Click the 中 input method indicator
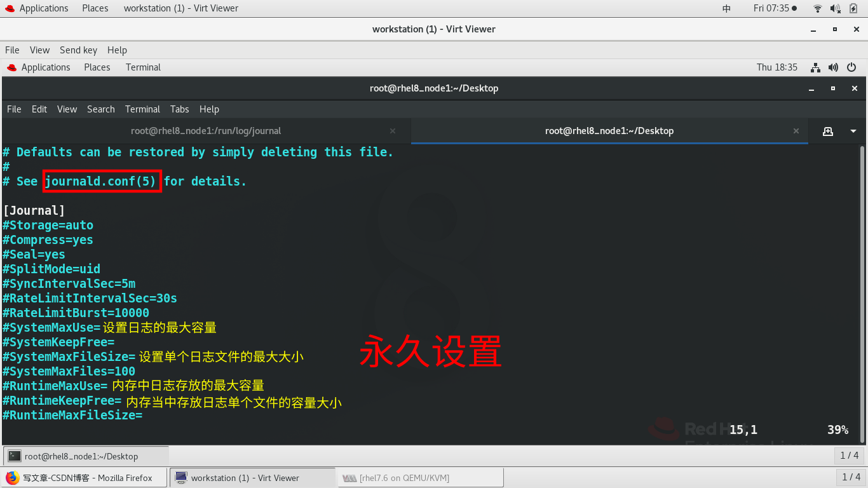This screenshot has height=488, width=868. tap(727, 8)
